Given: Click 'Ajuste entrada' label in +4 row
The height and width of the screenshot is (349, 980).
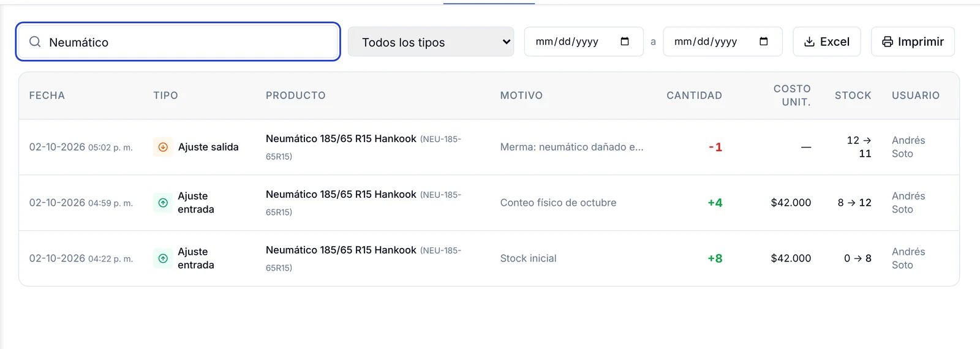Looking at the screenshot, I should click(x=196, y=203).
